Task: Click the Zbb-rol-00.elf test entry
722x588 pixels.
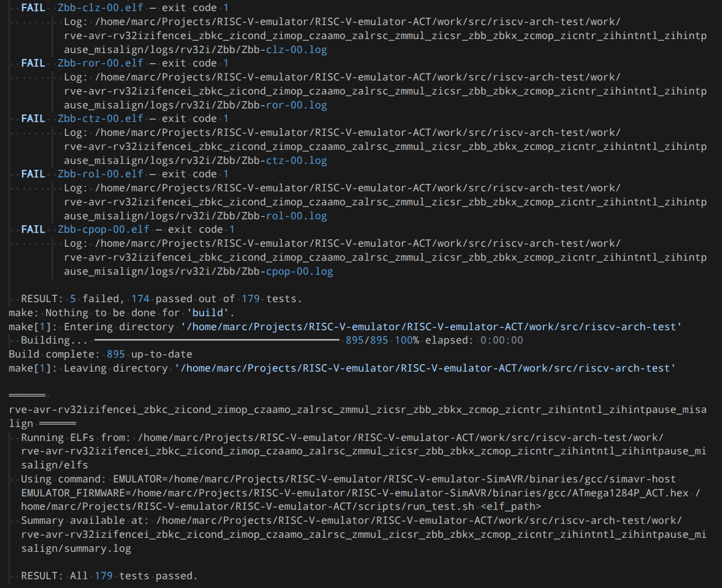Action: [x=100, y=174]
